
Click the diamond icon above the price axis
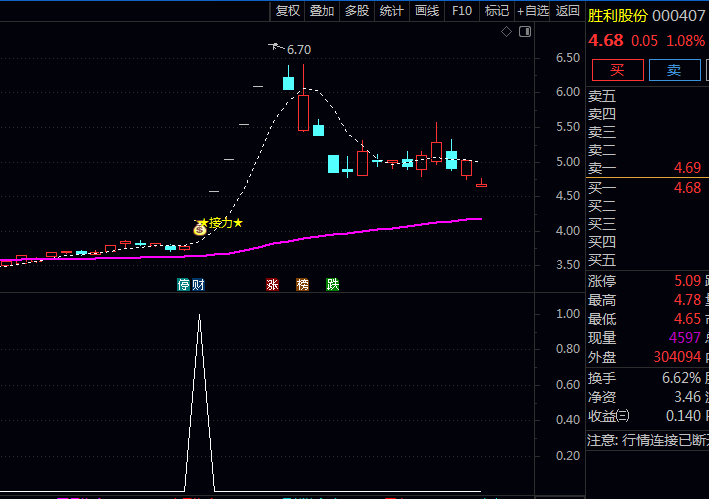pos(507,32)
